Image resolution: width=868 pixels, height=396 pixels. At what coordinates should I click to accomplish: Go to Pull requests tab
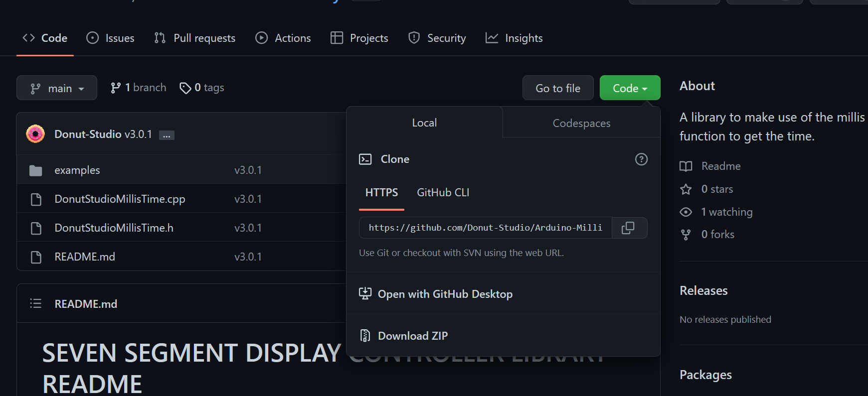tap(195, 38)
